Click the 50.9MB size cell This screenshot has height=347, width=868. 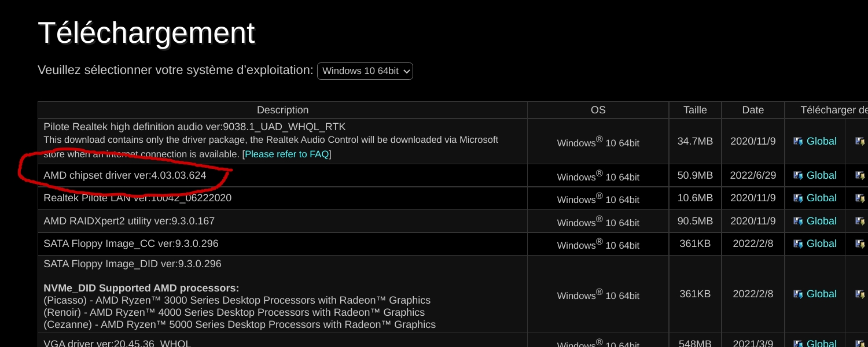point(695,175)
